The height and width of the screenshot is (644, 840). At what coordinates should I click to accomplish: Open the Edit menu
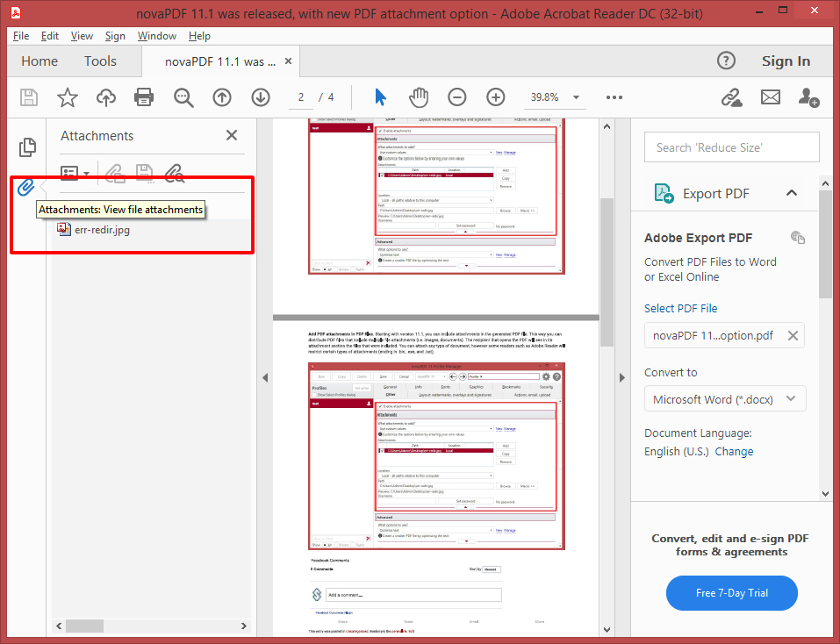[50, 36]
